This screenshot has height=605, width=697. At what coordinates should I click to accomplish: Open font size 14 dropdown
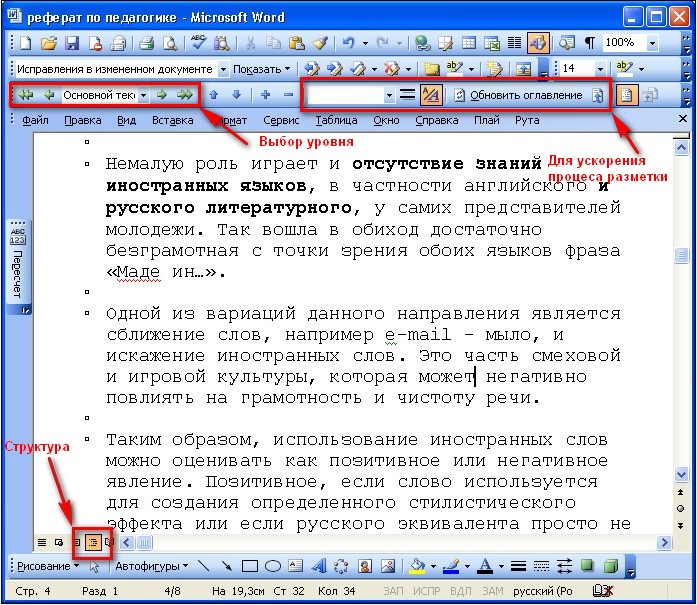(x=600, y=69)
